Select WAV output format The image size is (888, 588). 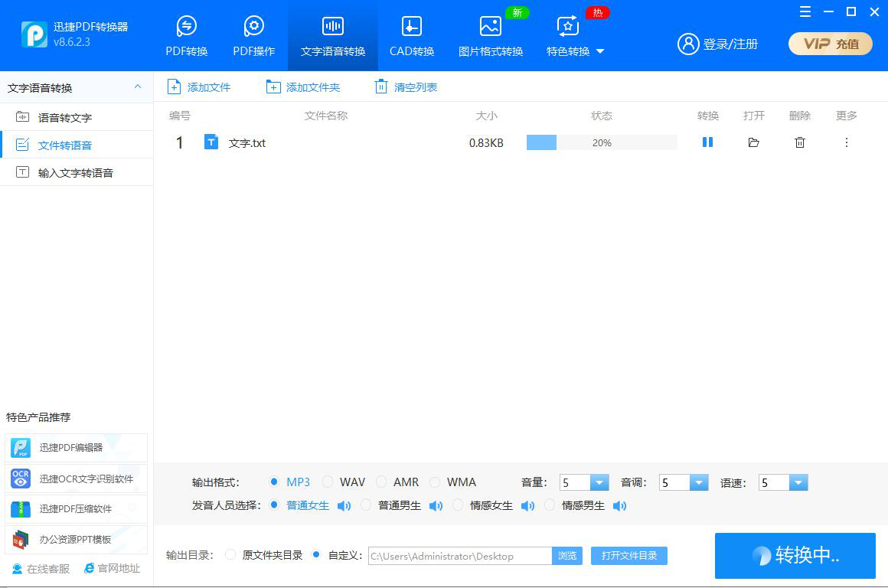pyautogui.click(x=328, y=482)
